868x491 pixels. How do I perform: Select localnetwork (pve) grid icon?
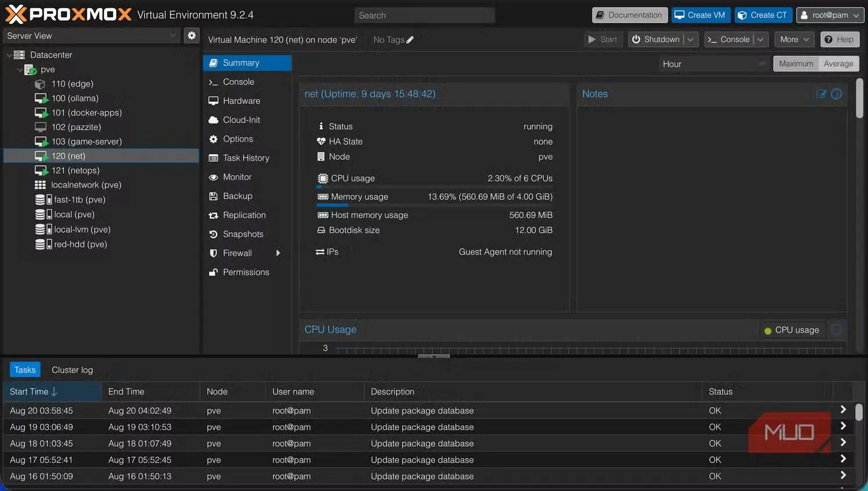click(x=40, y=185)
